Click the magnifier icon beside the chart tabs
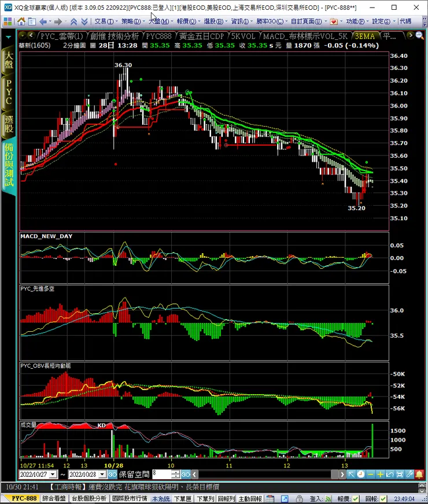 coord(420,35)
